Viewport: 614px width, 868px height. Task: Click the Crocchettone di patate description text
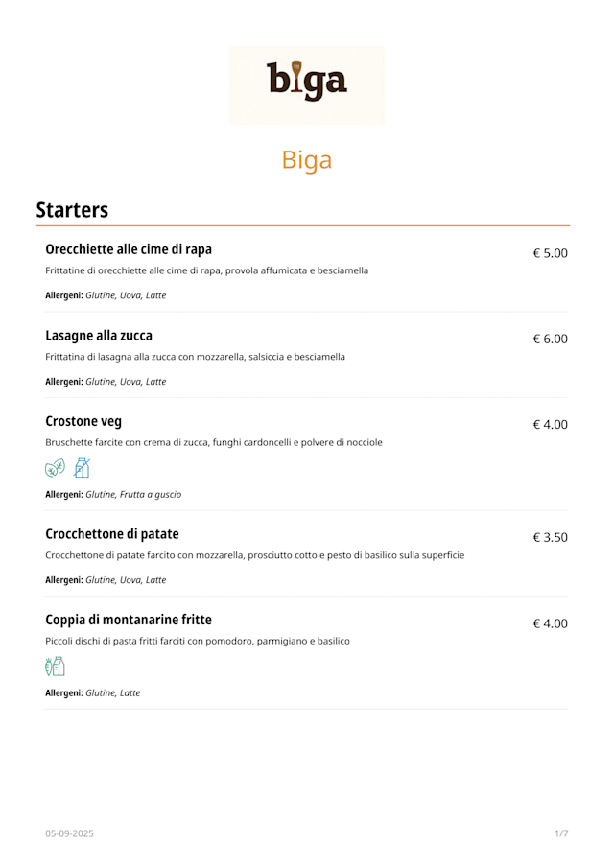(254, 555)
